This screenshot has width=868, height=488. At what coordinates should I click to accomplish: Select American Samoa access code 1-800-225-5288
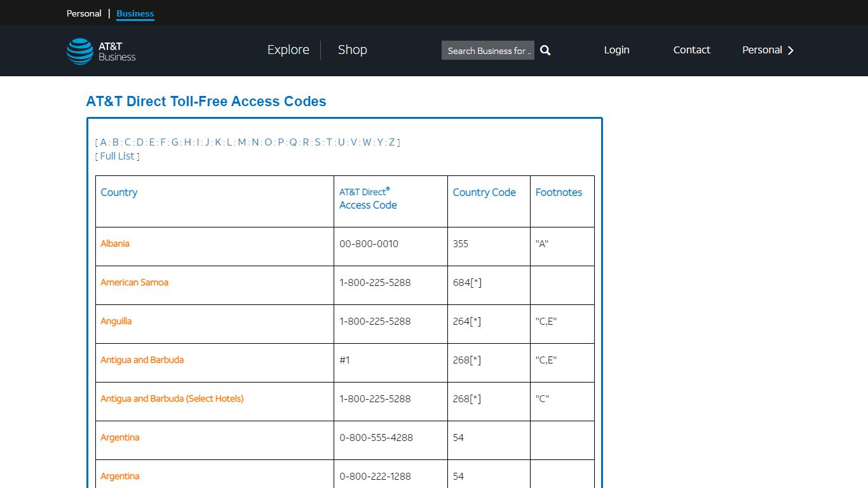375,282
